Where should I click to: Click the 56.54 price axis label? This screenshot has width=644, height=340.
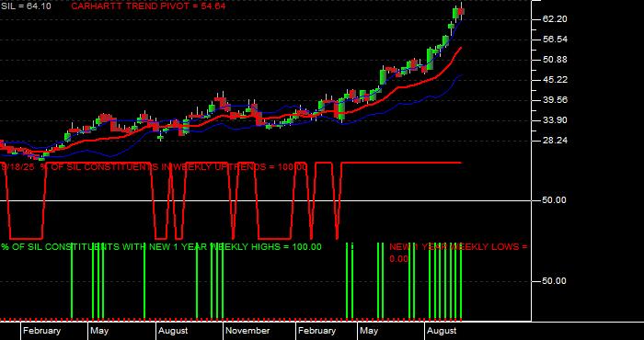point(555,40)
